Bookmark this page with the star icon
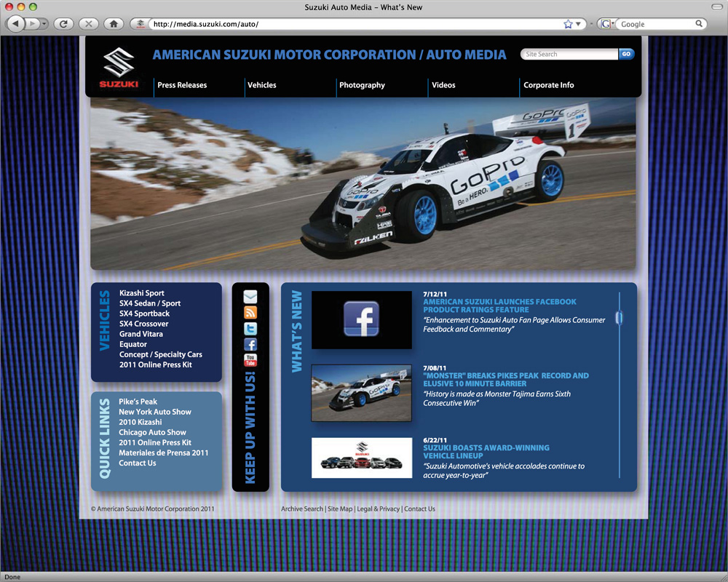Screen dimensions: 728x582 point(568,24)
